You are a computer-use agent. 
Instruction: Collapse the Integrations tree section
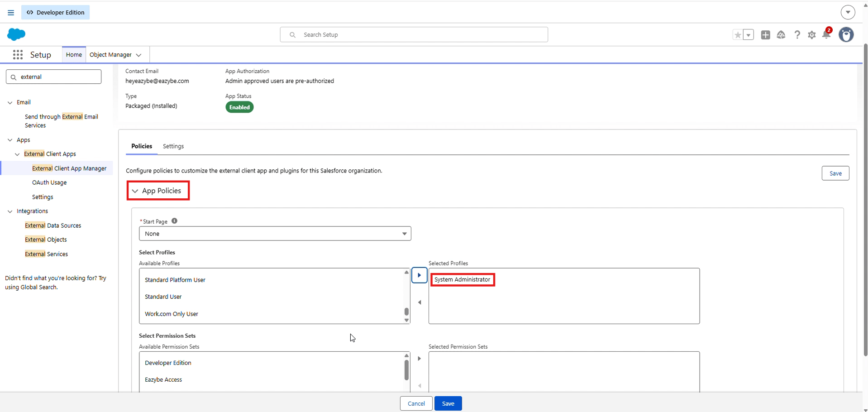pos(10,211)
